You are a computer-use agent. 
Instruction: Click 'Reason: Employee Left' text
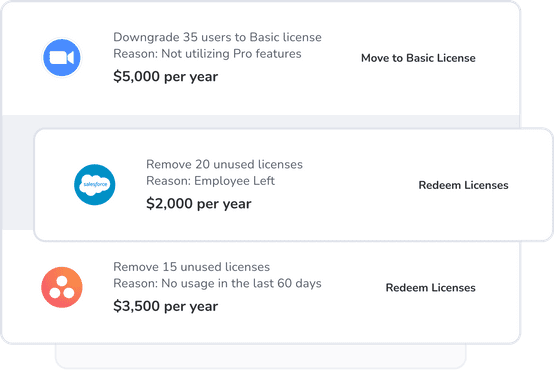pyautogui.click(x=211, y=181)
